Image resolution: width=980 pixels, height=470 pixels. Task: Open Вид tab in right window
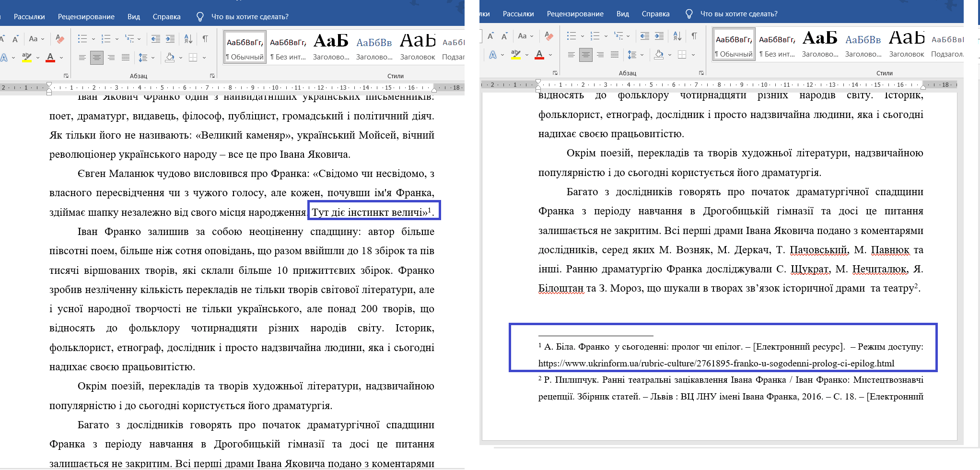click(623, 14)
